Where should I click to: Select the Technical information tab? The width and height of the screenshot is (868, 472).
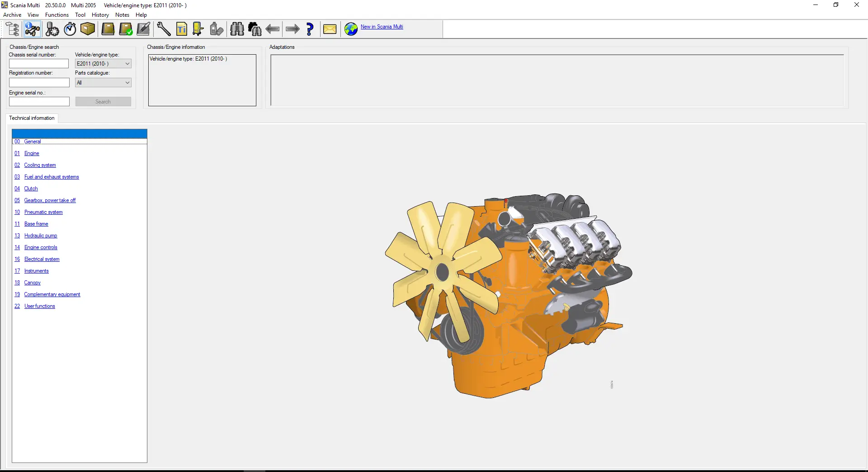click(32, 118)
